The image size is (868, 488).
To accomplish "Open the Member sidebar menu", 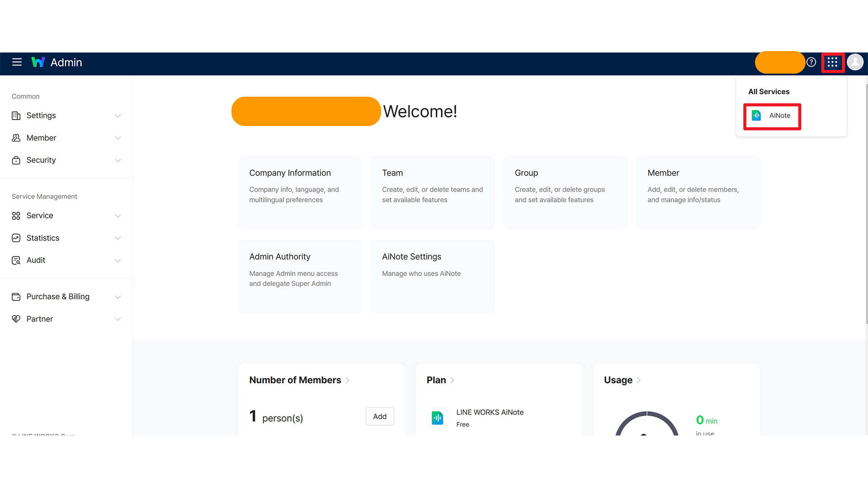I will 66,138.
